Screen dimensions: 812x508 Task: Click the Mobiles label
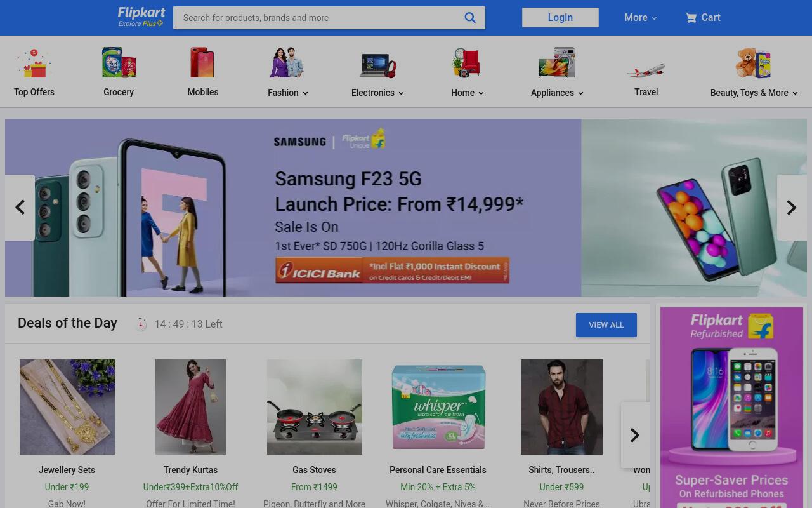point(203,92)
